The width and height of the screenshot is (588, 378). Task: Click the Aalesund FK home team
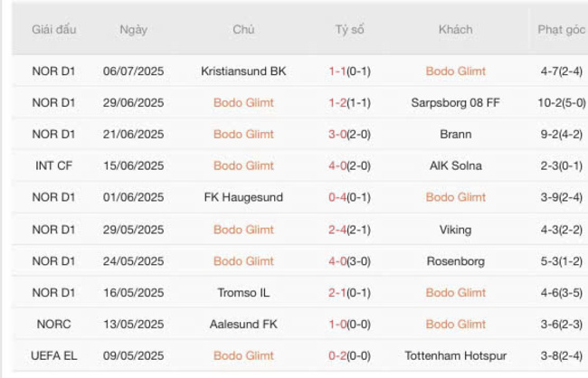(x=243, y=325)
